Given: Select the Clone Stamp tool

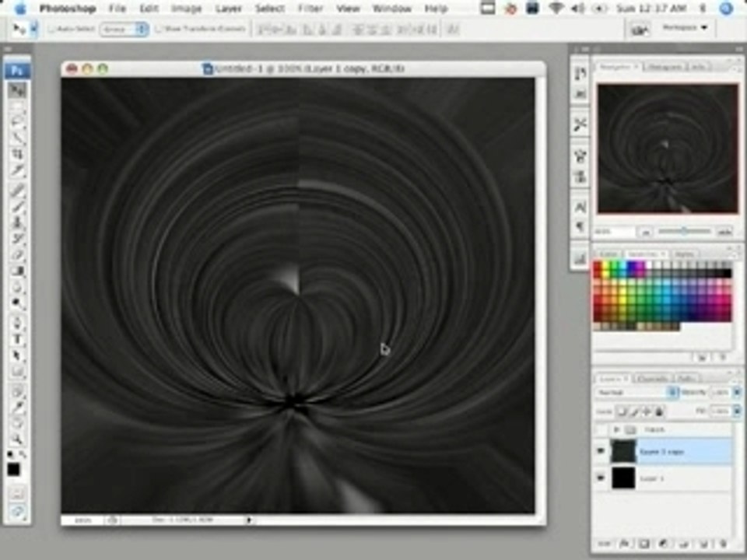Looking at the screenshot, I should click(x=18, y=222).
